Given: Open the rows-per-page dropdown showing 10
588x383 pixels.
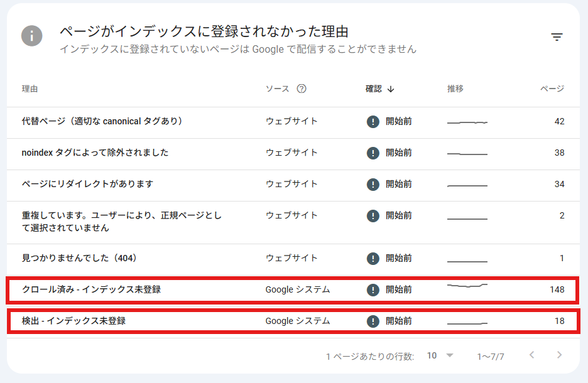Looking at the screenshot, I should tap(440, 355).
